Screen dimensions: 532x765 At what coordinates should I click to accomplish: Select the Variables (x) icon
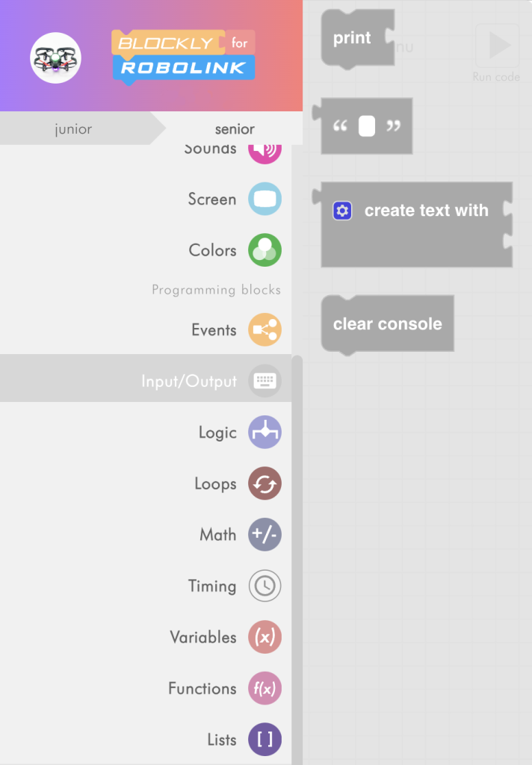(265, 637)
